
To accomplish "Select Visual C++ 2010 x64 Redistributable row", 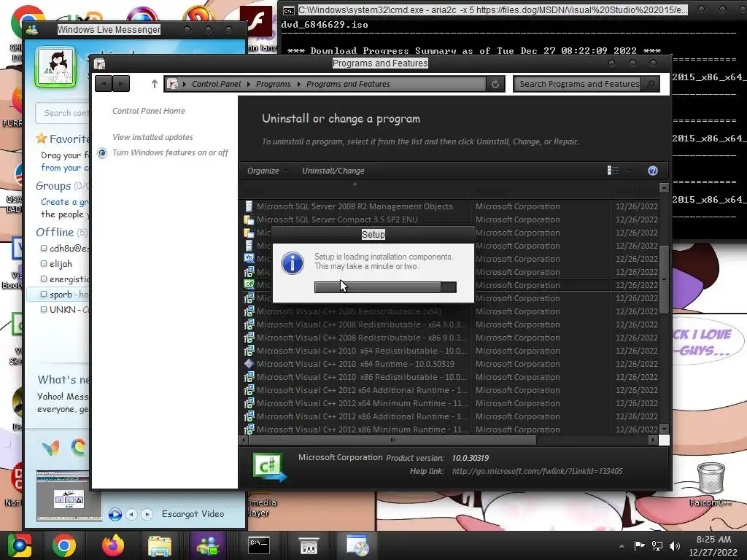I will pos(362,351).
